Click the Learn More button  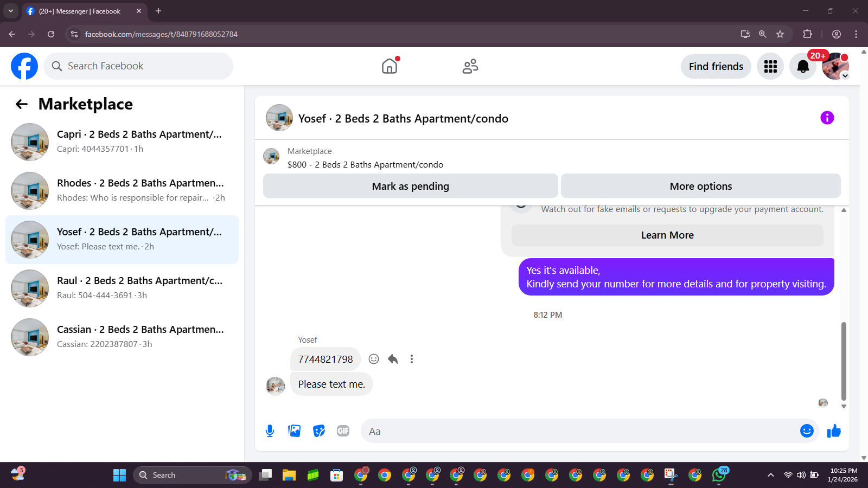tap(667, 235)
